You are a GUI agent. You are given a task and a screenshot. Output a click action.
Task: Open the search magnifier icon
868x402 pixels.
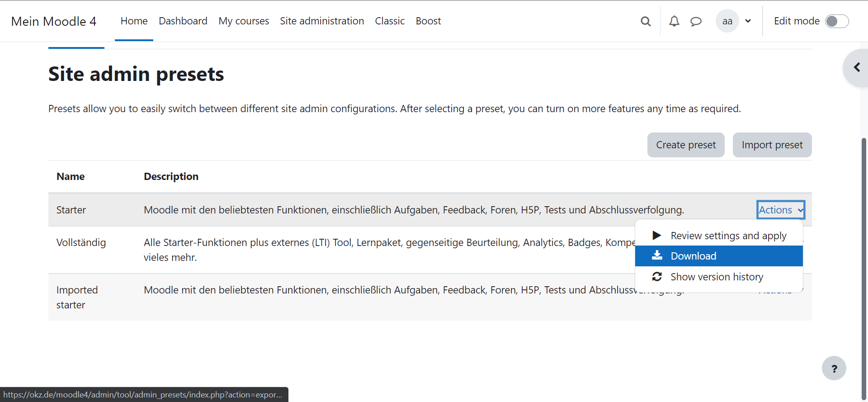tap(646, 21)
